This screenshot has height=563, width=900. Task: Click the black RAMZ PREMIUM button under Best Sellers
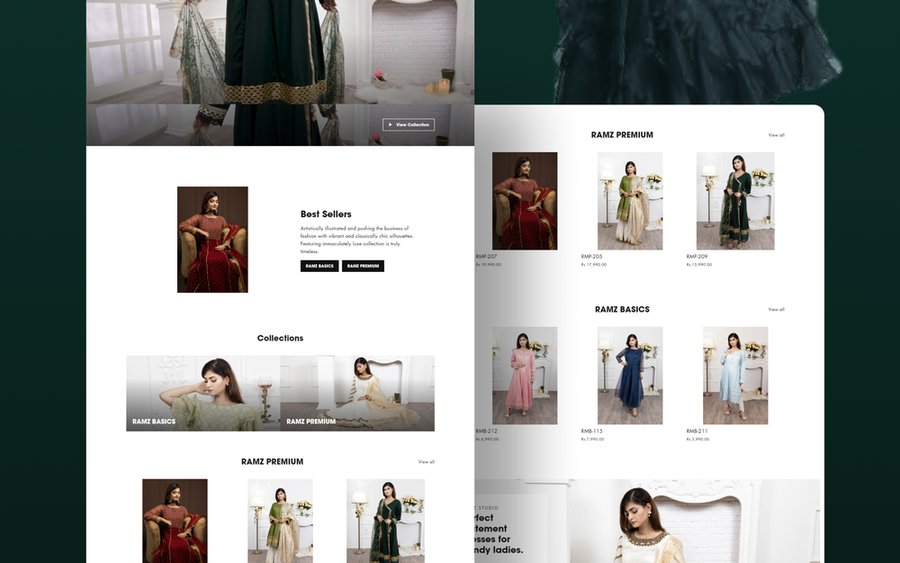tap(363, 266)
